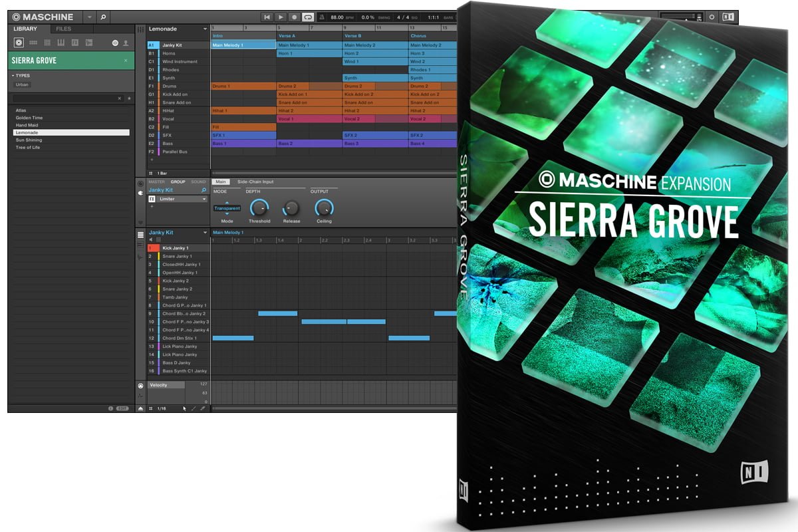The width and height of the screenshot is (798, 532).
Task: Toggle factory content globe icon
Action: tap(115, 43)
